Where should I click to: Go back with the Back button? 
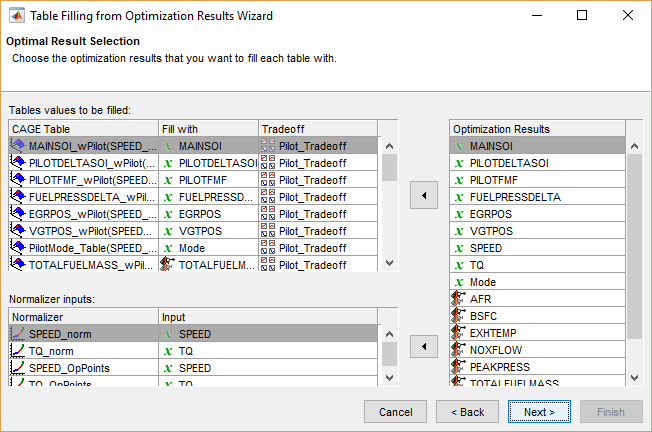point(467,411)
